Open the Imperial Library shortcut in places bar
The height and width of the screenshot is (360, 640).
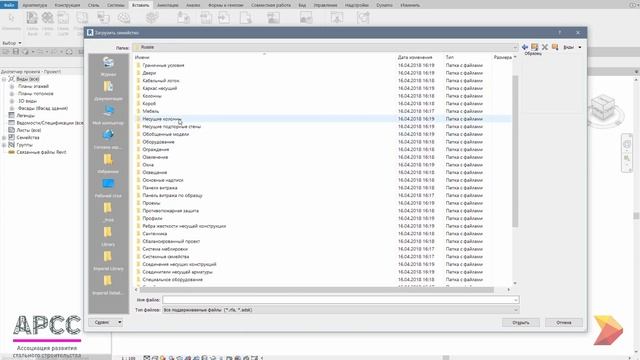pos(108,260)
